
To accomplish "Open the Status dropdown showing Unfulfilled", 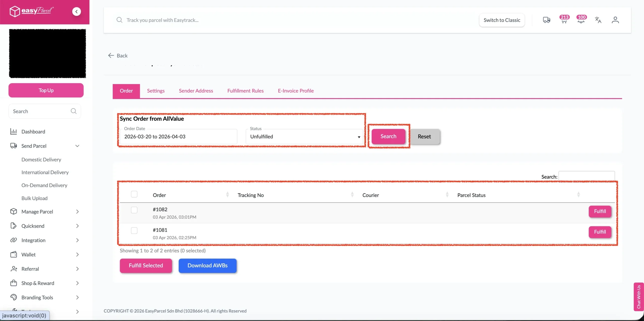I will pyautogui.click(x=304, y=137).
